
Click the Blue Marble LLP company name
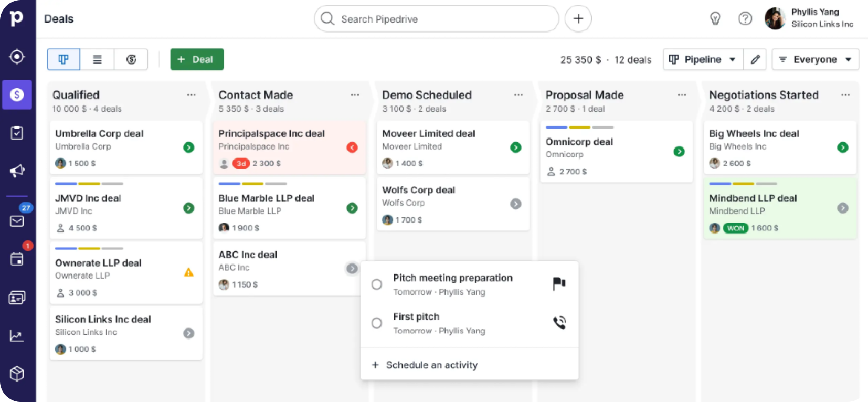point(250,211)
